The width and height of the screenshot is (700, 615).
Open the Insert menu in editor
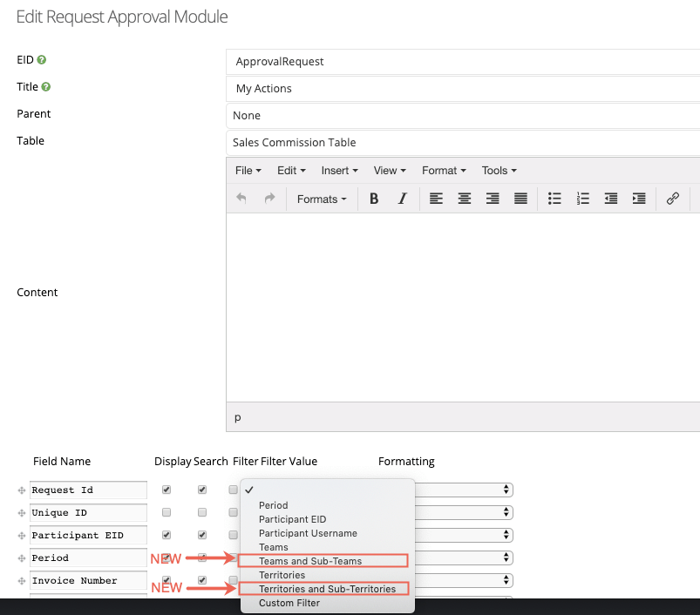pyautogui.click(x=339, y=171)
